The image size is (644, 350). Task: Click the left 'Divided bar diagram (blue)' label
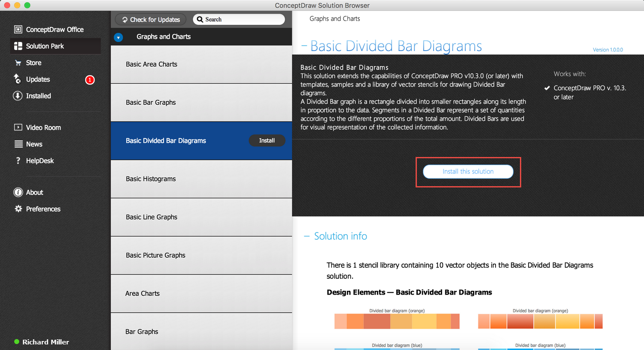397,345
